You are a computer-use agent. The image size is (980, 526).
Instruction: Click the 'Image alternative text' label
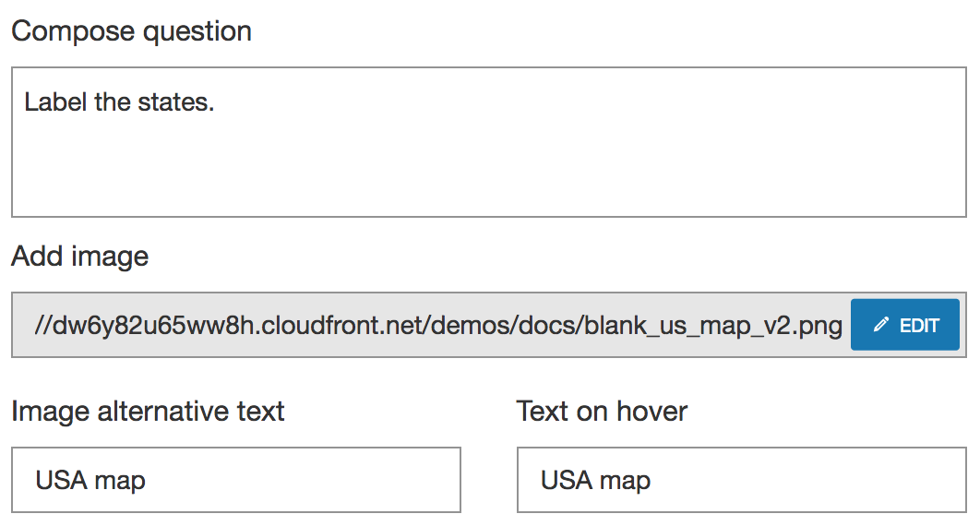(148, 411)
